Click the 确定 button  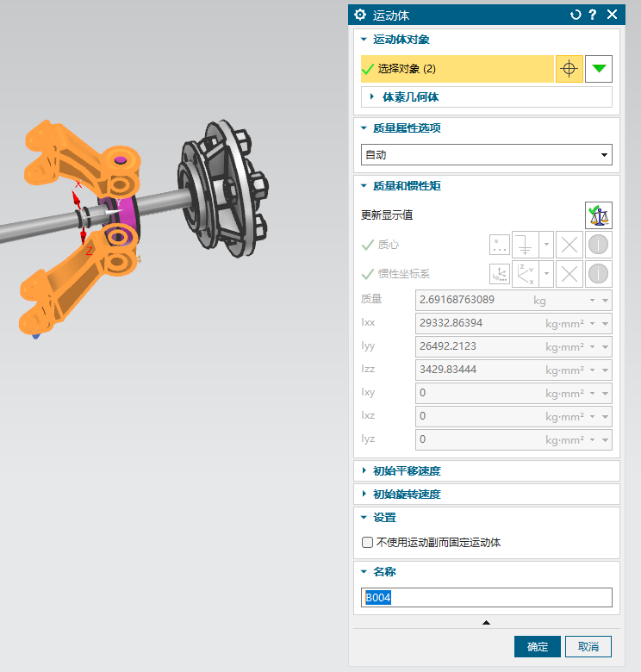(537, 646)
